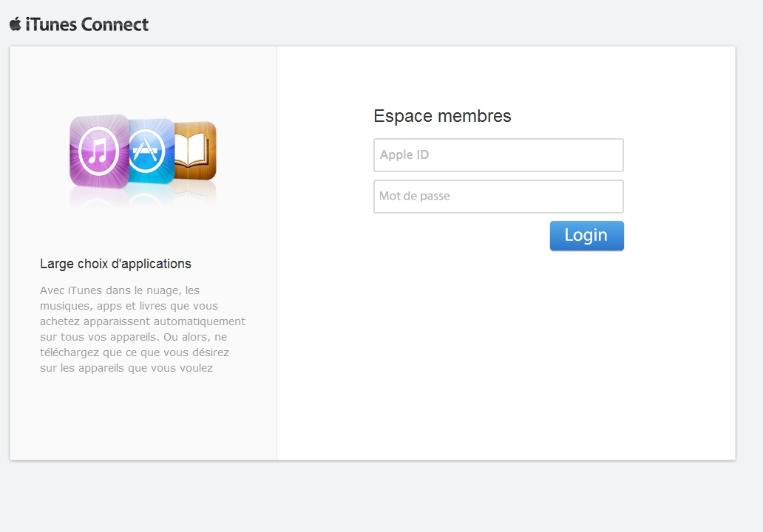Screen dimensions: 763x532
Task: Click the Espace membres heading
Action: (442, 116)
